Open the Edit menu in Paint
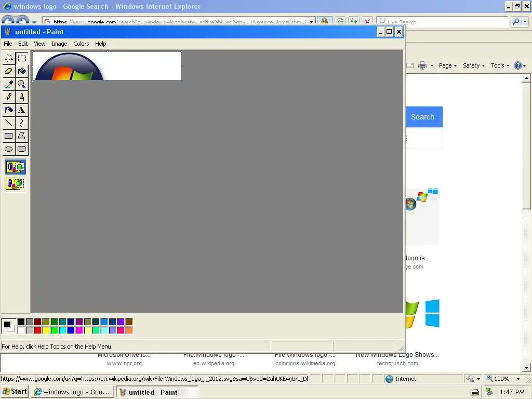The image size is (532, 399). tap(23, 44)
